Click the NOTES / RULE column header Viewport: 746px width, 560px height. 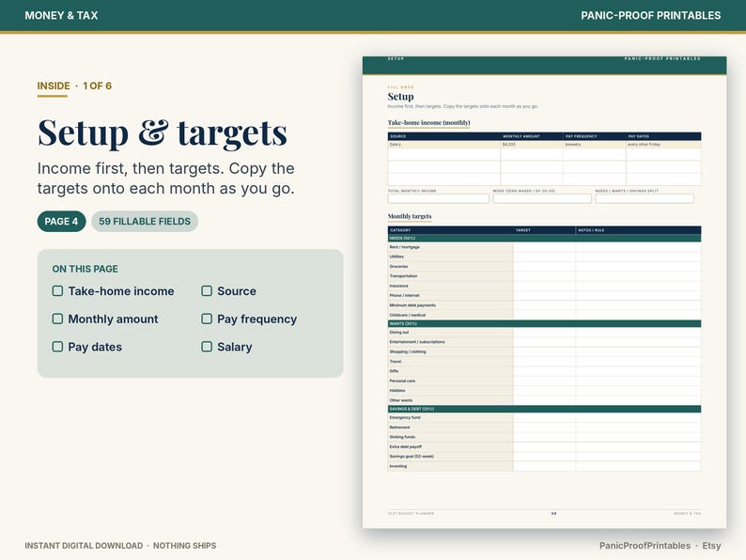(591, 230)
